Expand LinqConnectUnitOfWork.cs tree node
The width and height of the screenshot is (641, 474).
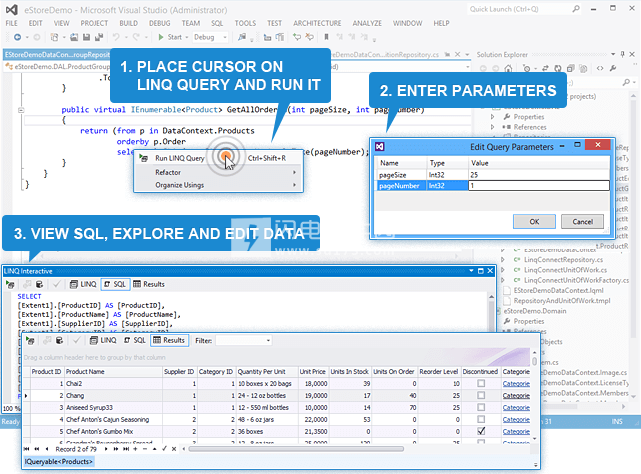click(x=503, y=270)
